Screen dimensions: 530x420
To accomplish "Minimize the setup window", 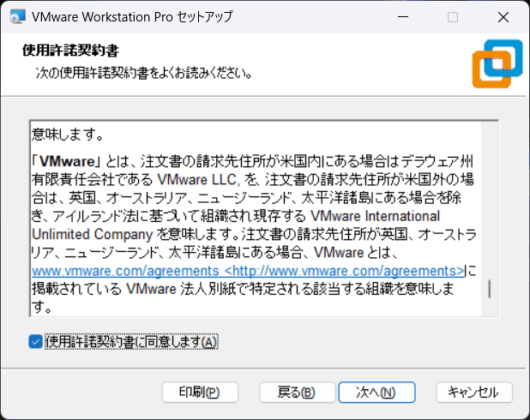I will [x=403, y=17].
